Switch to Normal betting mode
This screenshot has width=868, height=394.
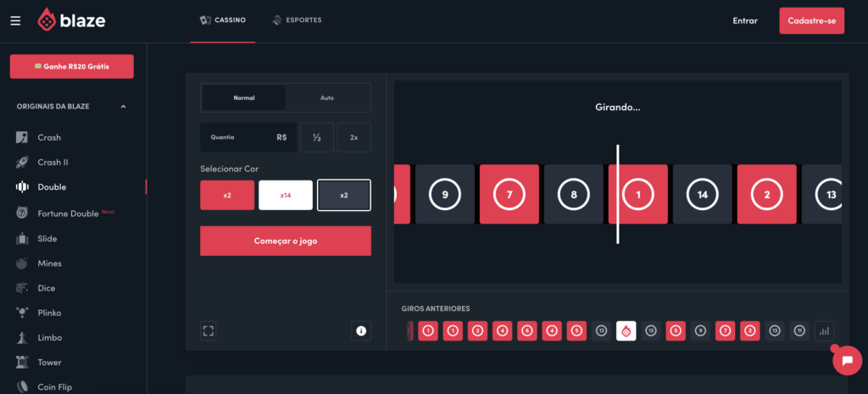244,97
